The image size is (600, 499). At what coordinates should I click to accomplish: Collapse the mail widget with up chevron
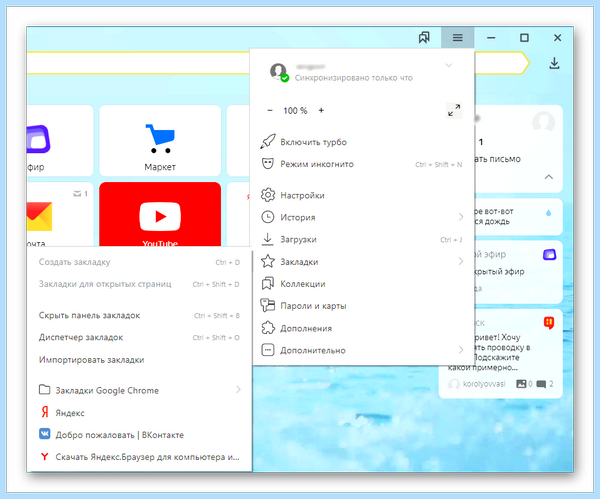coord(549,177)
